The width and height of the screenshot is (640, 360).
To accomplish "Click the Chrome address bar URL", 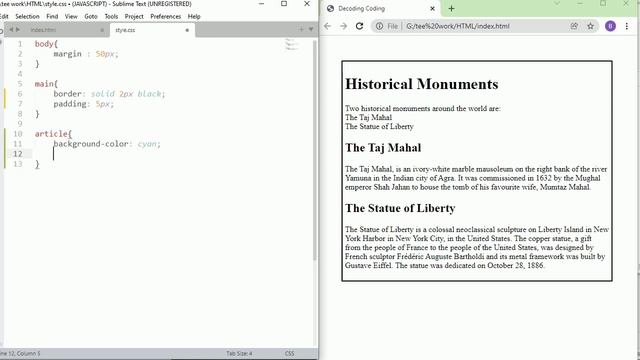I will coord(458,26).
